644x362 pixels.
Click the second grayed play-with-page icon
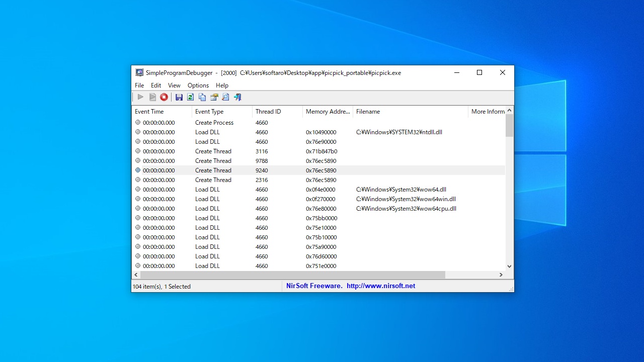click(x=152, y=97)
